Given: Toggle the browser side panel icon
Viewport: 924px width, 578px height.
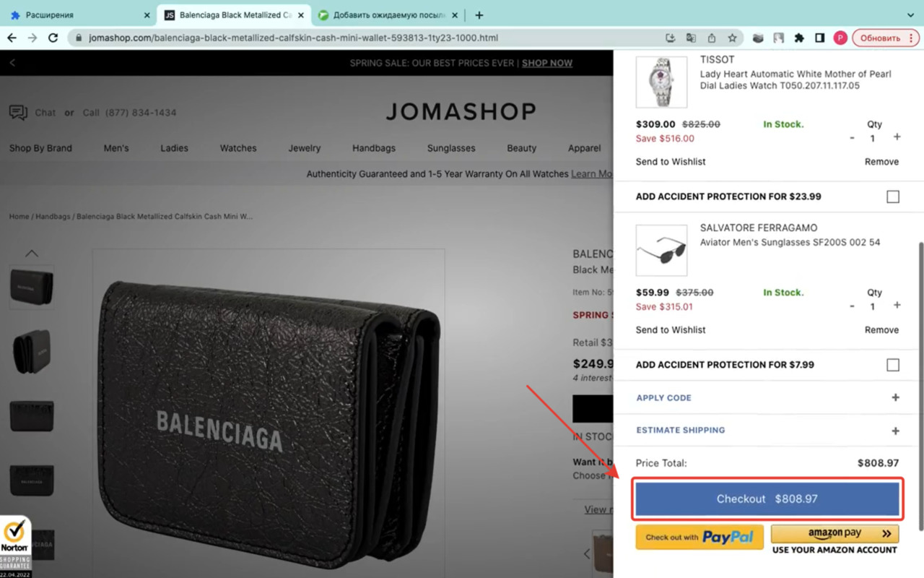Looking at the screenshot, I should point(820,38).
